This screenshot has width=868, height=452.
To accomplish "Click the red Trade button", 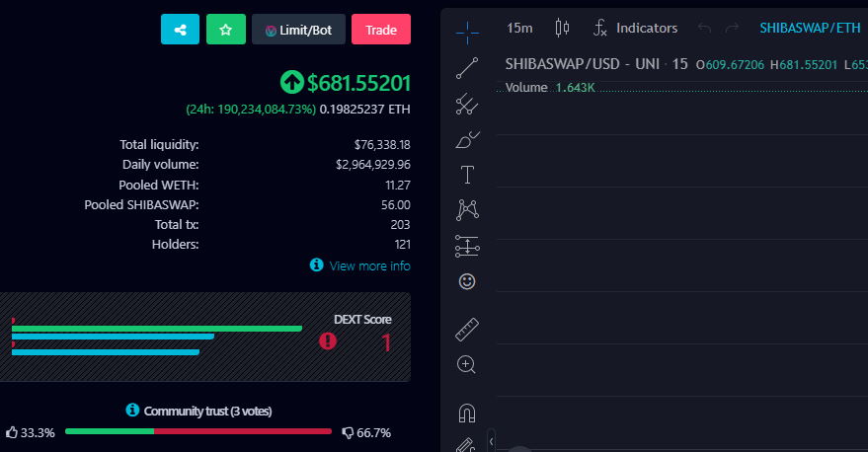I will [381, 30].
